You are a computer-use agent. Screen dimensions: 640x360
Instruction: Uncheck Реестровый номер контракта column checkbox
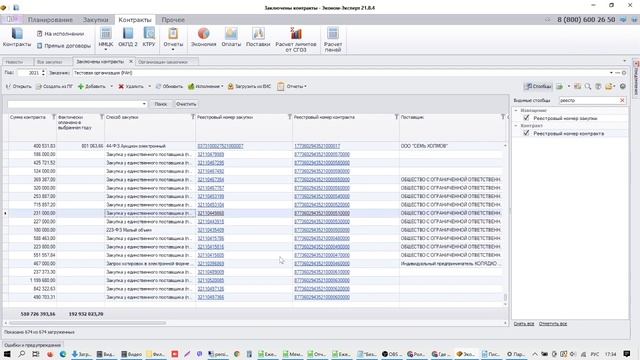coord(526,133)
